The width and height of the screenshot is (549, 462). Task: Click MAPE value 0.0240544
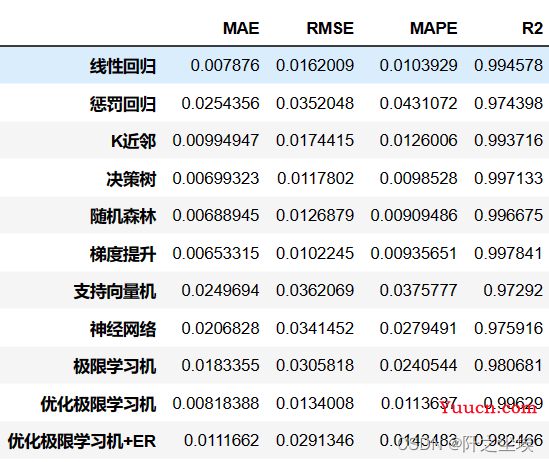point(418,365)
